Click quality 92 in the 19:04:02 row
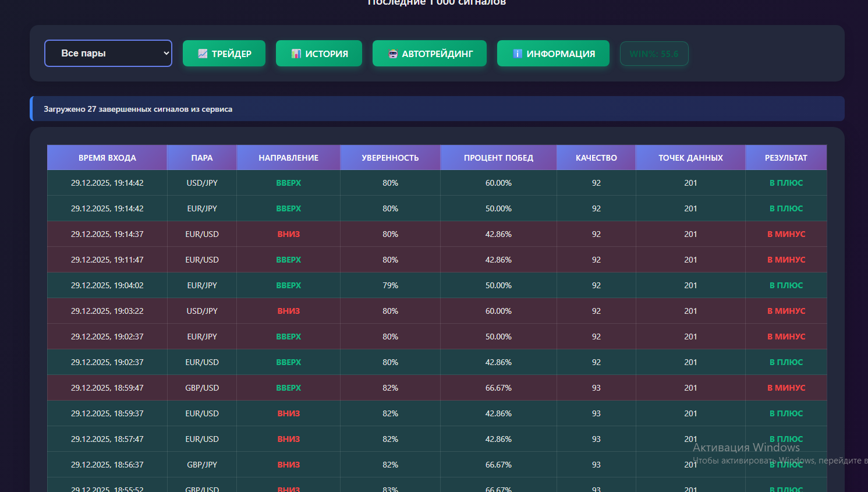The height and width of the screenshot is (492, 868). point(596,285)
